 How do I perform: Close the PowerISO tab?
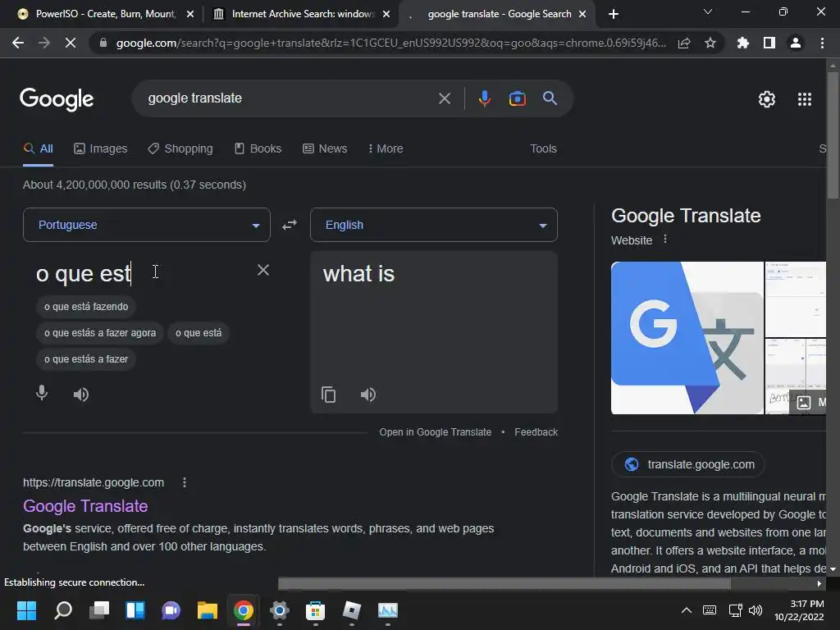coord(190,14)
